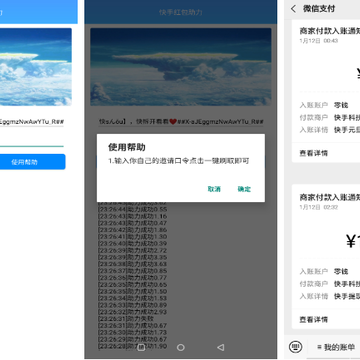Click log line 助力成功0.85
Image resolution: width=360 pixels, height=360 pixels.
(x=132, y=271)
